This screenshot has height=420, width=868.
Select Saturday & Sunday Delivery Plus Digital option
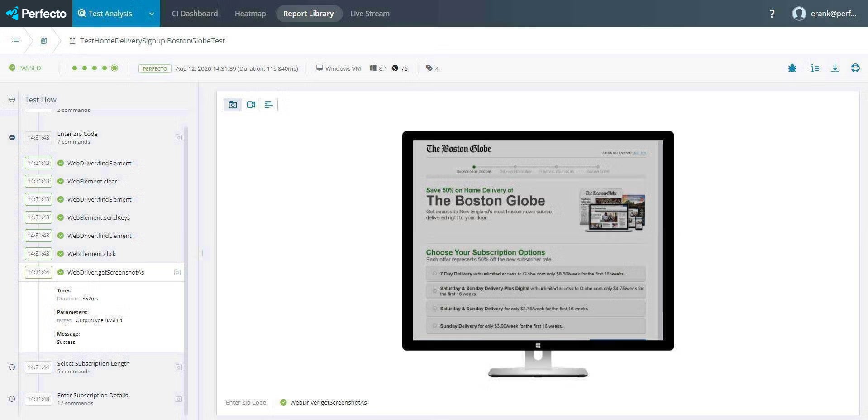click(x=434, y=291)
